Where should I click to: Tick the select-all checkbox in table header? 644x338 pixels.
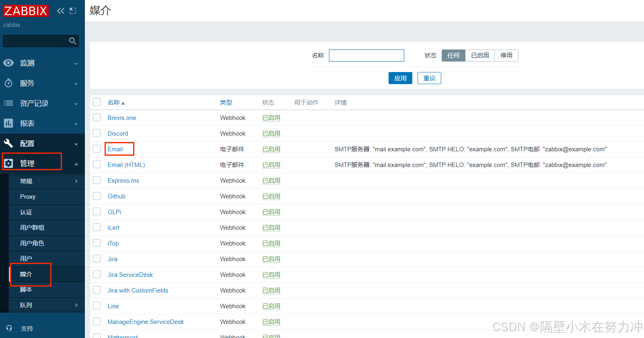click(97, 102)
